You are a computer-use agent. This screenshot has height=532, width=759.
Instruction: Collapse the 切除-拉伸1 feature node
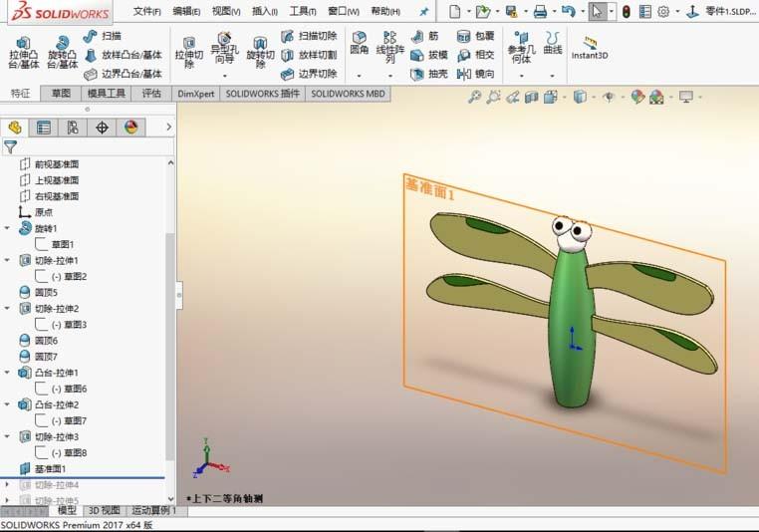[7, 260]
